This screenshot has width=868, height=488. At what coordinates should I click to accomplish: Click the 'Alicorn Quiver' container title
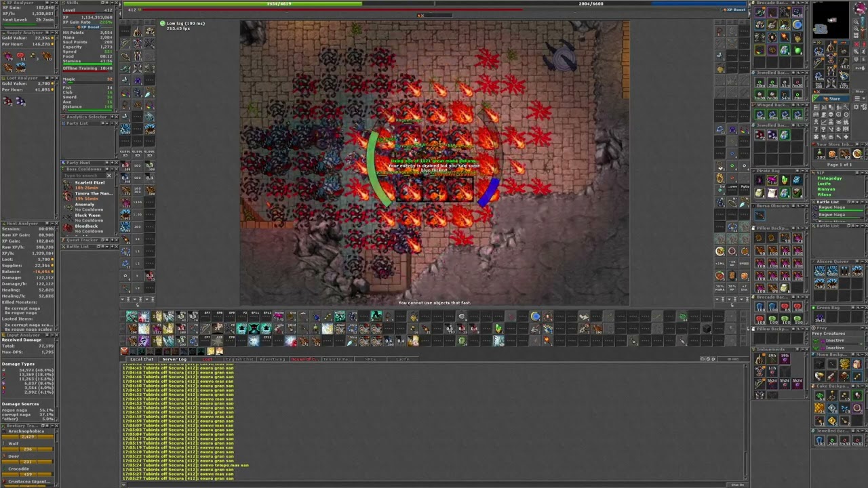pyautogui.click(x=833, y=261)
